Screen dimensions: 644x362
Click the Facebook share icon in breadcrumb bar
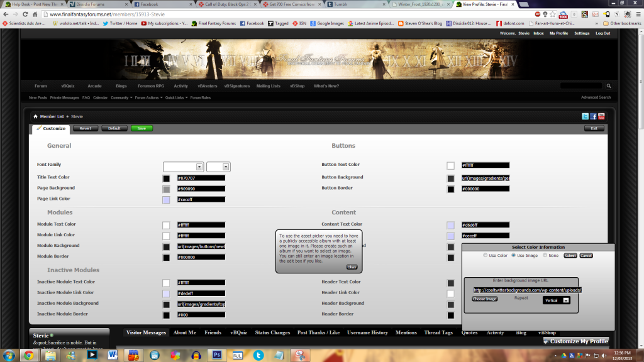pos(594,116)
